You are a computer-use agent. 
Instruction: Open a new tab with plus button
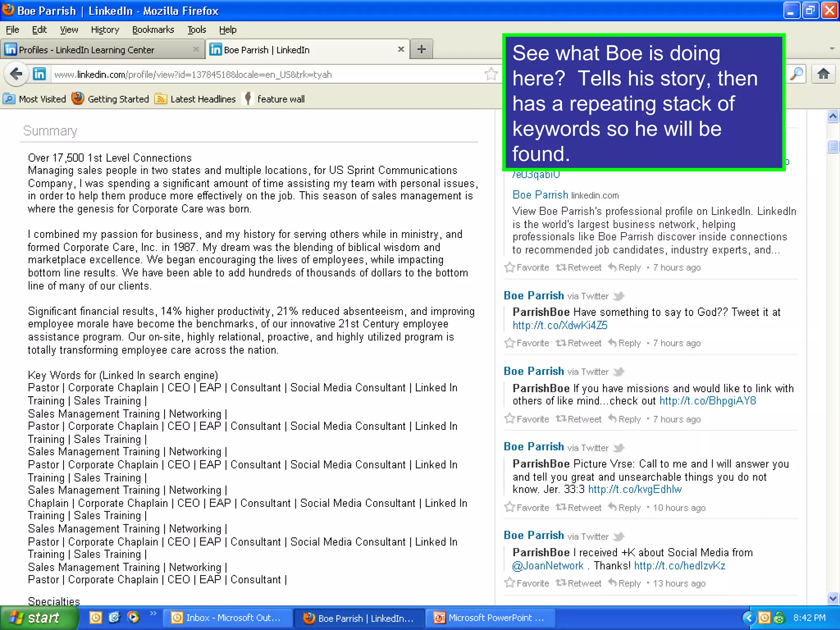[x=421, y=50]
